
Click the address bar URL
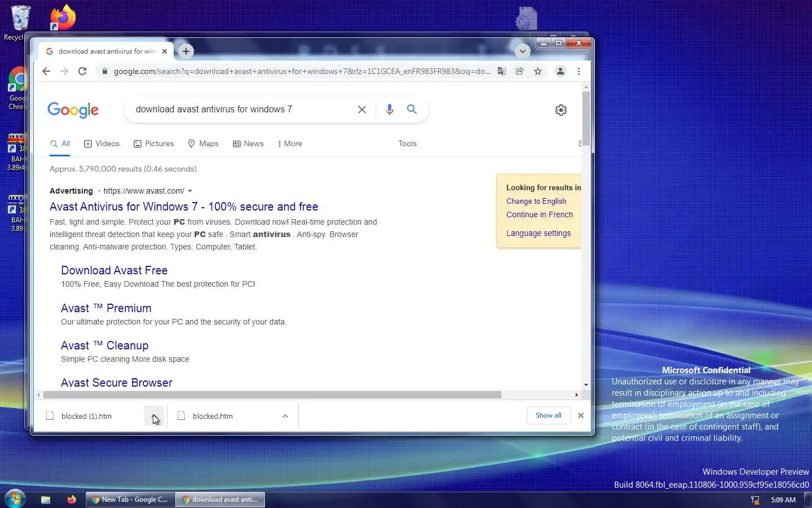tap(302, 71)
